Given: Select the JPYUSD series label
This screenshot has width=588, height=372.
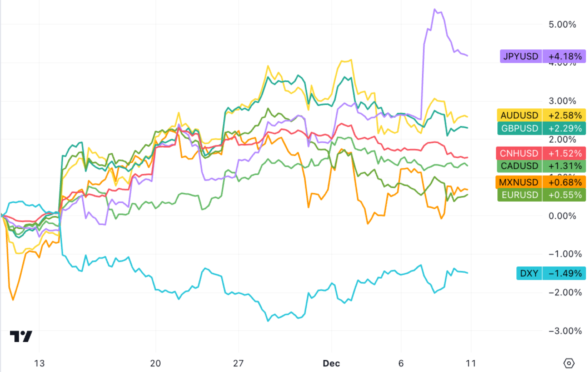Looking at the screenshot, I should pyautogui.click(x=520, y=56).
